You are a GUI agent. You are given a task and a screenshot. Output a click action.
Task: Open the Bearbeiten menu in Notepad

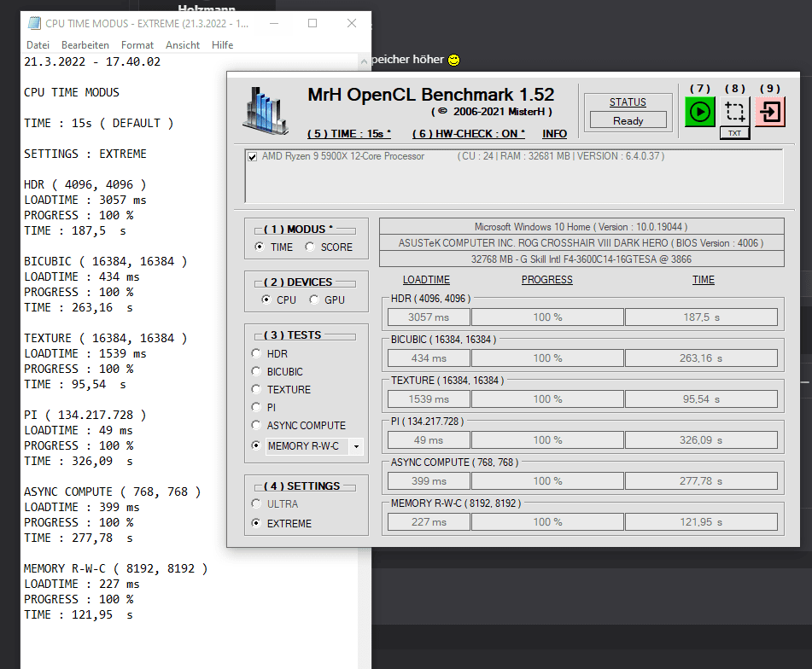[85, 45]
